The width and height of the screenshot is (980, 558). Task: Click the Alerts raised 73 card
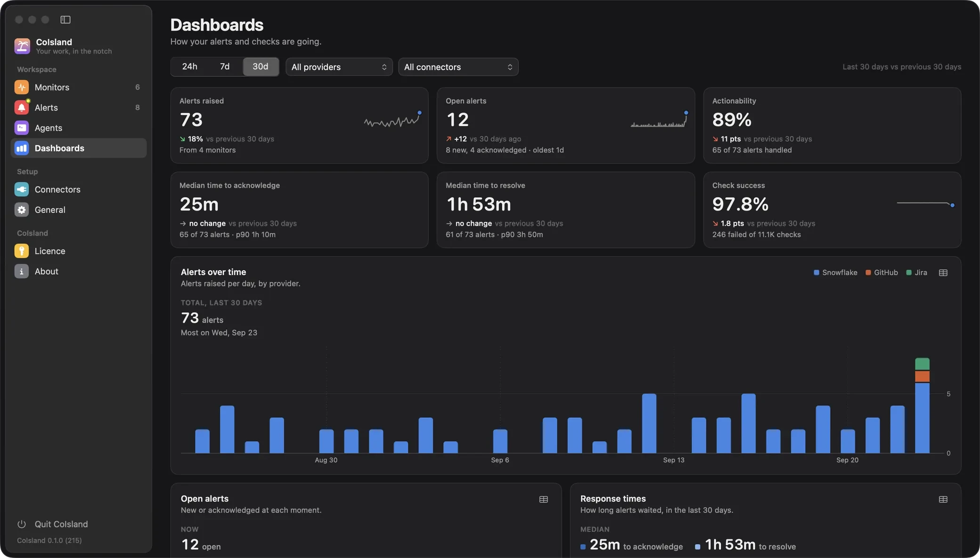pyautogui.click(x=299, y=125)
